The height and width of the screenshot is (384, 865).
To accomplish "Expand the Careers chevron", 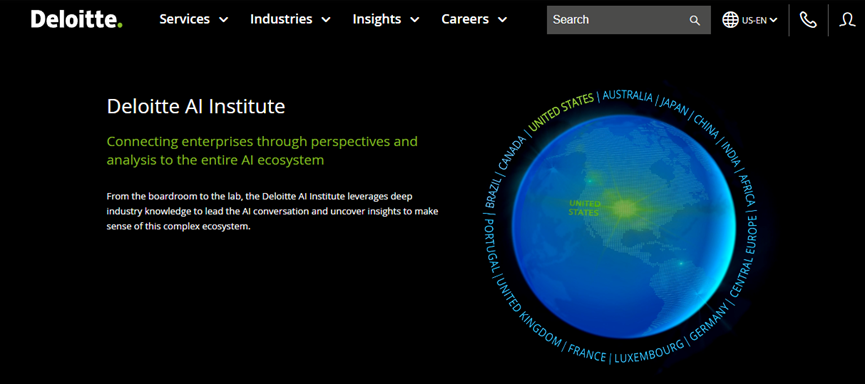I will tap(503, 20).
